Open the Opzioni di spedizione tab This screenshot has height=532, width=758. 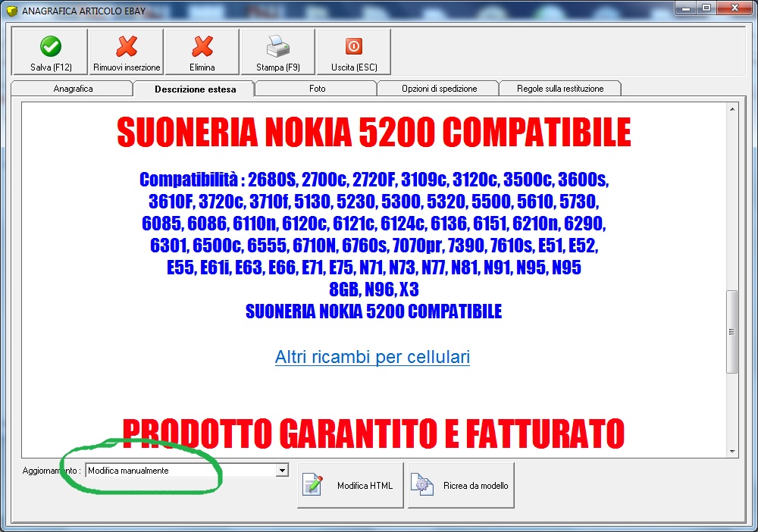tap(439, 89)
